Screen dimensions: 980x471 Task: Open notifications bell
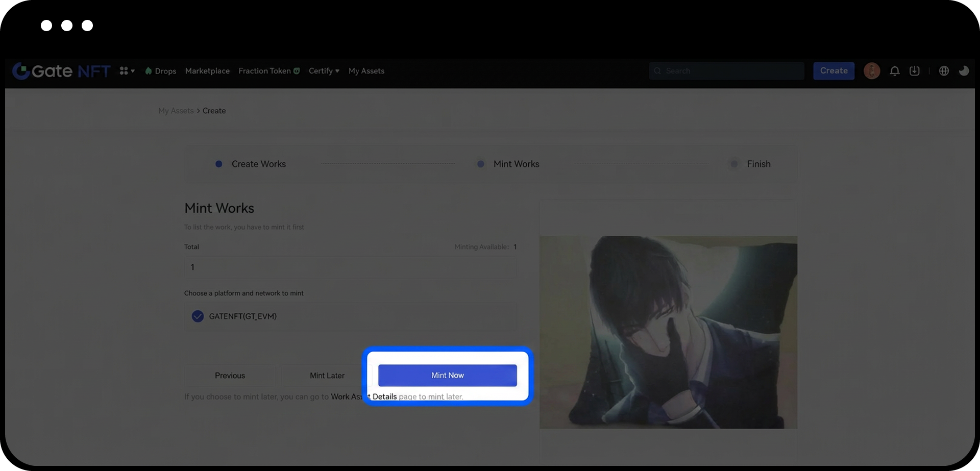894,71
